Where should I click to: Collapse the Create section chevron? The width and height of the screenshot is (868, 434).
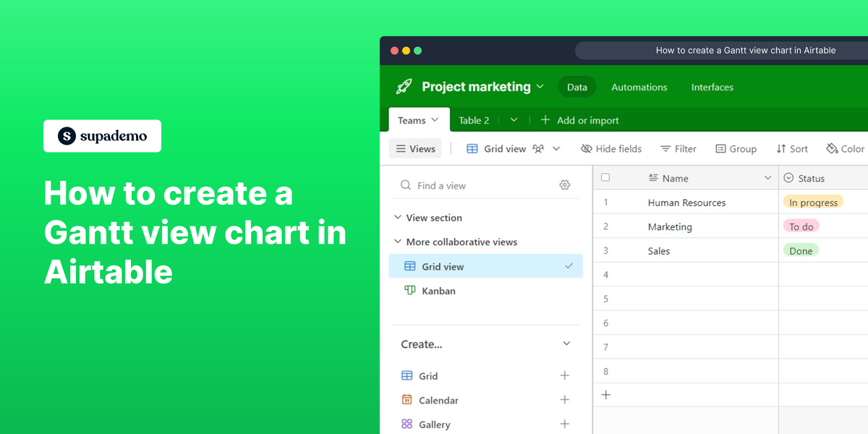567,344
